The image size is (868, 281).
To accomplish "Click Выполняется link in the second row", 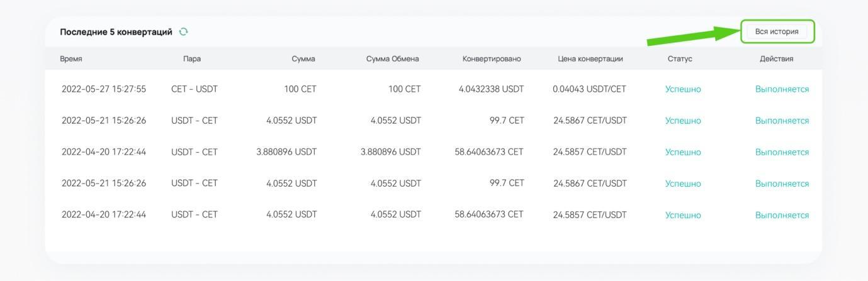I will click(x=782, y=121).
